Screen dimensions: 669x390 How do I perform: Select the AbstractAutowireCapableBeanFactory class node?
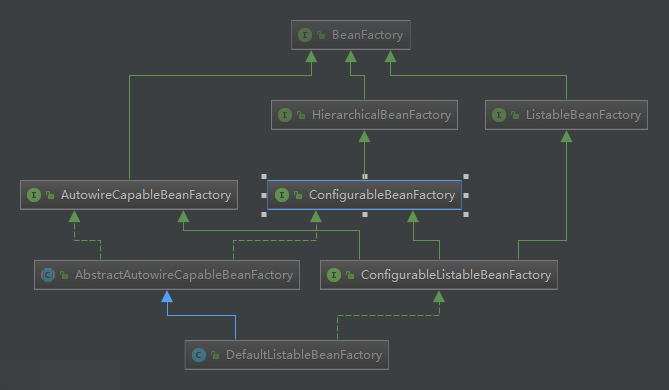click(x=167, y=275)
